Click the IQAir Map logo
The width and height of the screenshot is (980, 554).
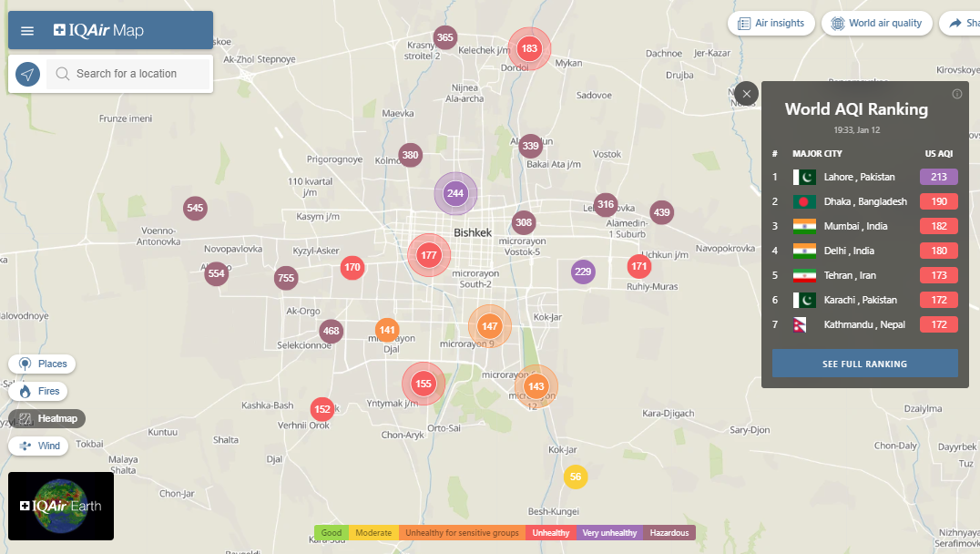[98, 31]
